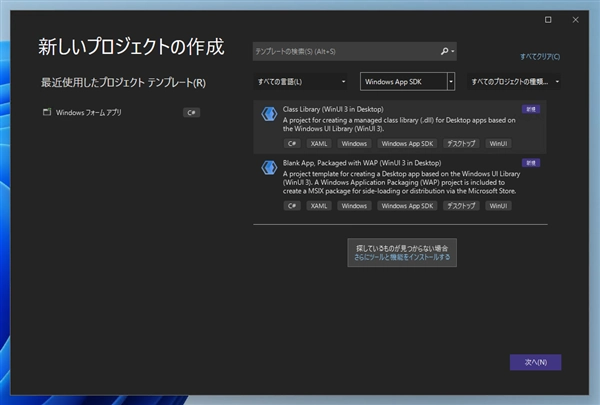Select Blank App, Packaged with WAP template
The image size is (600, 405).
click(x=399, y=185)
